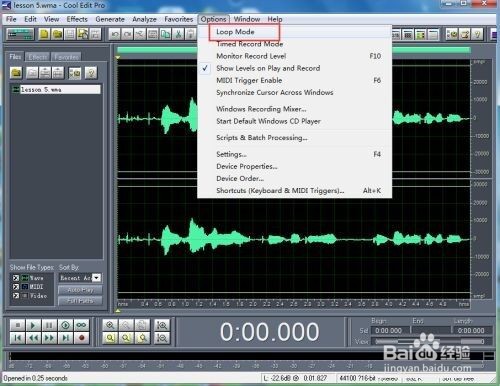Viewport: 500px width, 386px height.
Task: Click the Open file yellow folder toolbar icon
Action: [x=57, y=34]
